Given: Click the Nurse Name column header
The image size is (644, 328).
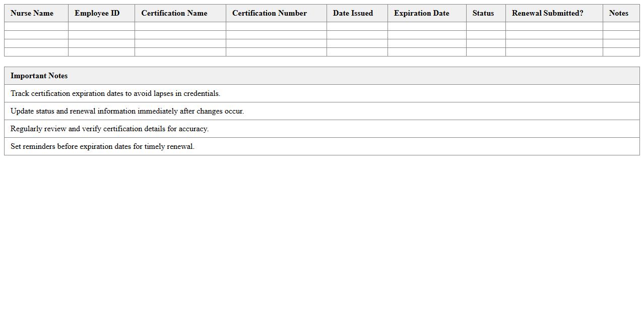Looking at the screenshot, I should [x=32, y=13].
